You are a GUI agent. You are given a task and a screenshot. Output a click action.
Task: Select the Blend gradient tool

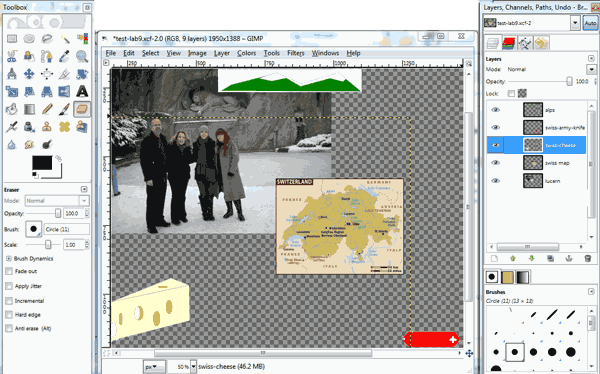tap(29, 109)
